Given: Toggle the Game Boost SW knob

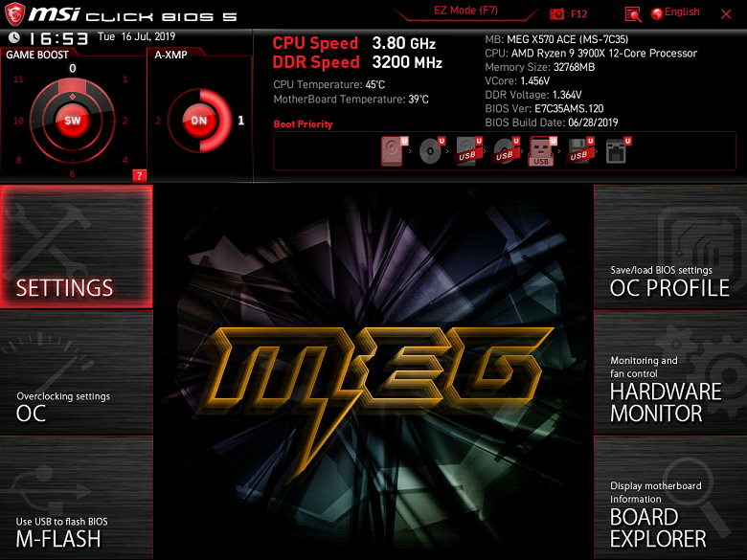Looking at the screenshot, I should 73,121.
